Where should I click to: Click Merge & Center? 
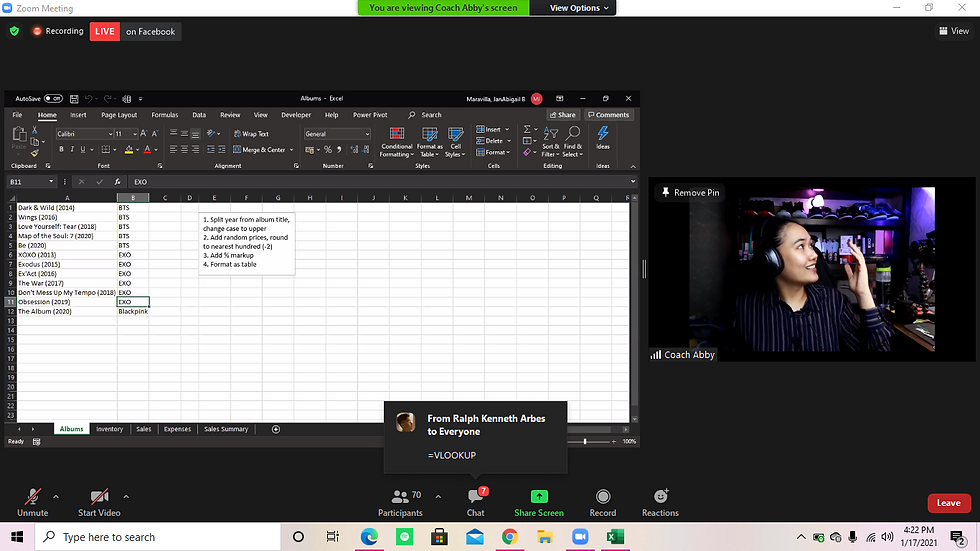click(259, 149)
